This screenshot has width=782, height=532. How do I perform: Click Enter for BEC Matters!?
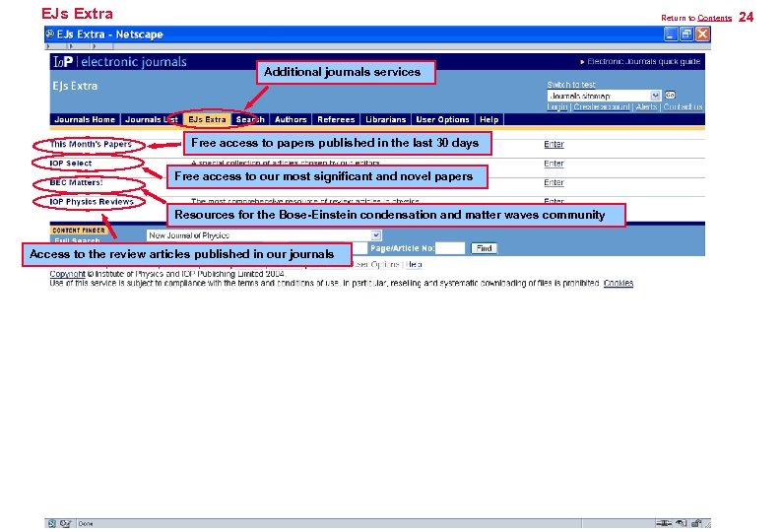pyautogui.click(x=554, y=182)
